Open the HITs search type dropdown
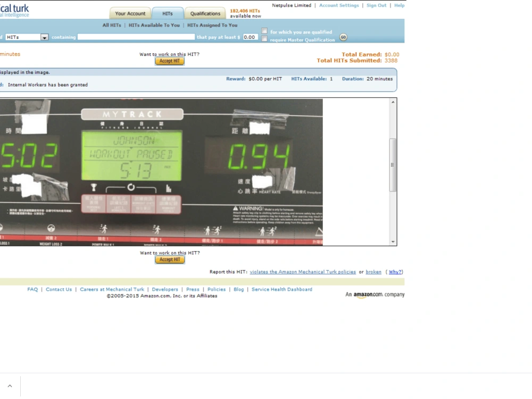The width and height of the screenshot is (532, 399). coord(27,37)
